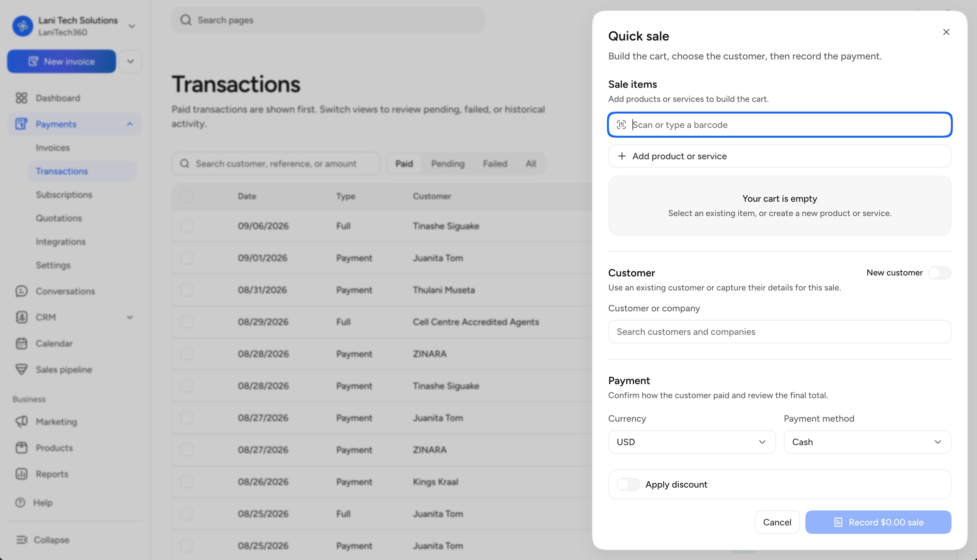Switch to the Failed tab

(495, 163)
